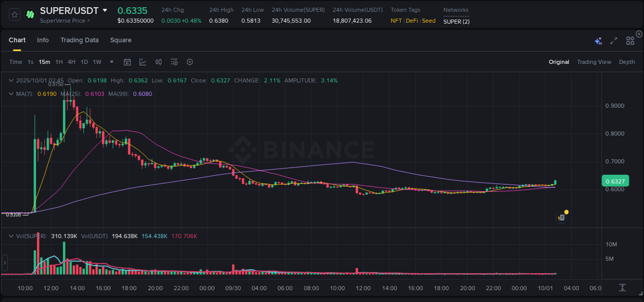The image size is (644, 302).
Task: Switch to the Trading Data tab
Action: (x=79, y=40)
